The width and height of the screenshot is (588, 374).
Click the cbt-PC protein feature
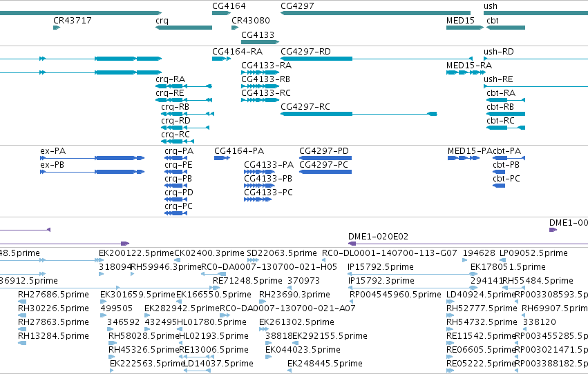click(499, 186)
